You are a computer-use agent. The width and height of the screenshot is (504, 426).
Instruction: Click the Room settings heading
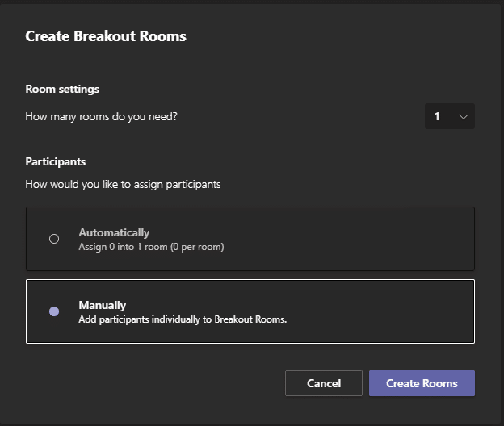[x=62, y=90]
